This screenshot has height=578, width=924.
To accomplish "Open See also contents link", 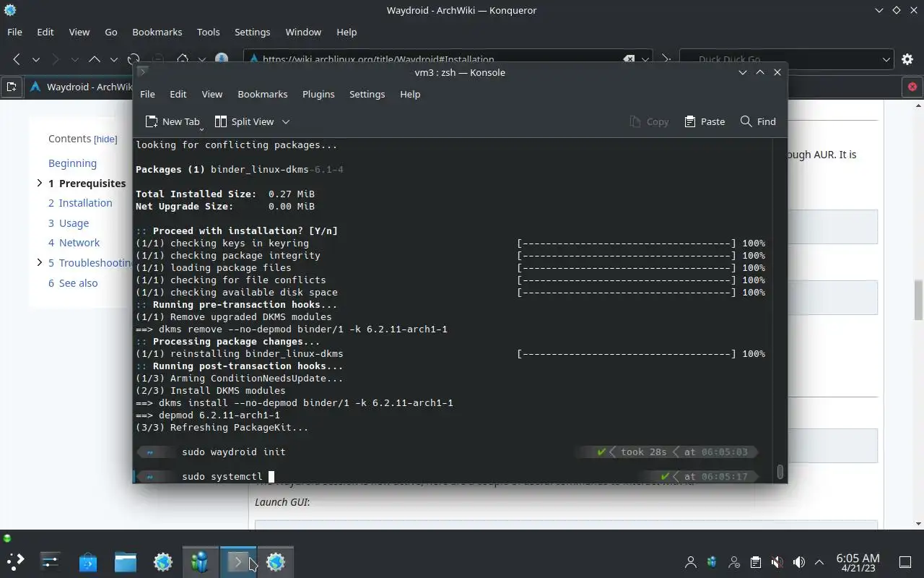I will point(73,283).
